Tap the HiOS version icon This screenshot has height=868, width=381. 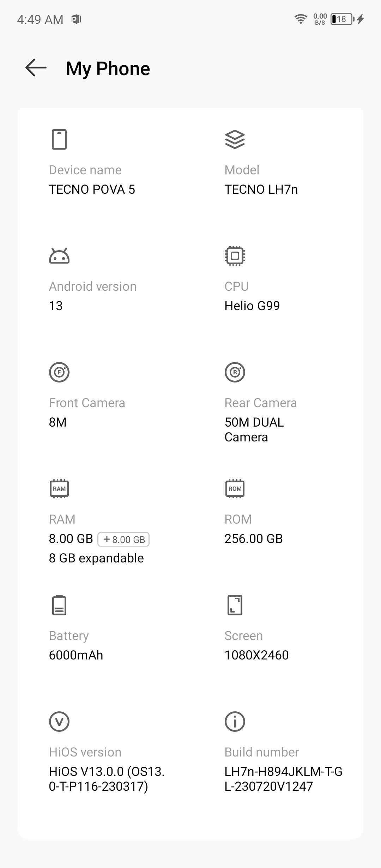tap(59, 722)
